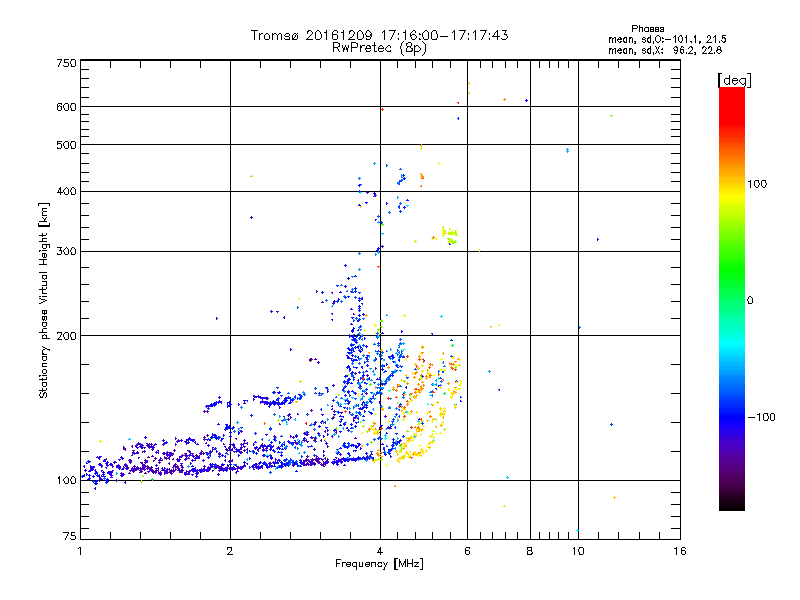Click the y-axis tick label '200'
Viewport: 800px width, 600px height.
pyautogui.click(x=66, y=336)
